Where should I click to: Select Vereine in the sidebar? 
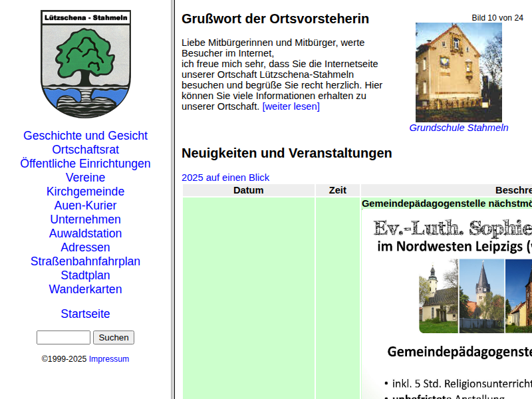point(85,178)
